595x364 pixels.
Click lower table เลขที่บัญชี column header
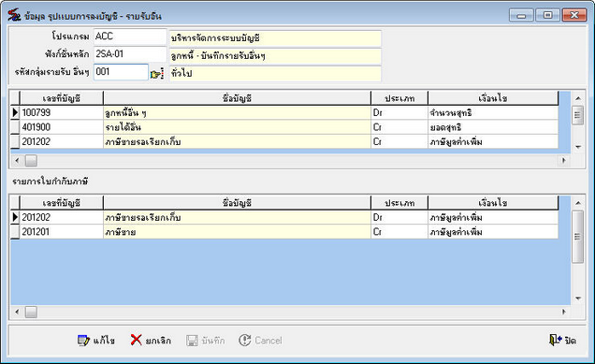(x=61, y=203)
